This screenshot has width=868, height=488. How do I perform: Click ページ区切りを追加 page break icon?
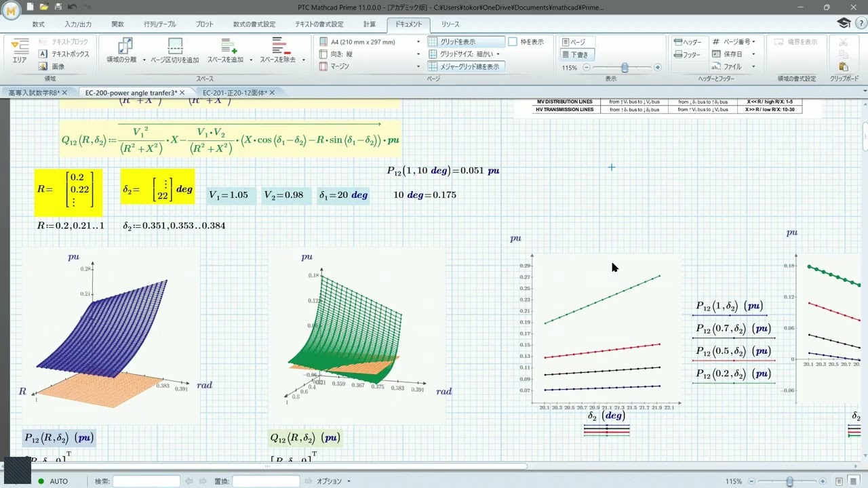pyautogui.click(x=175, y=45)
